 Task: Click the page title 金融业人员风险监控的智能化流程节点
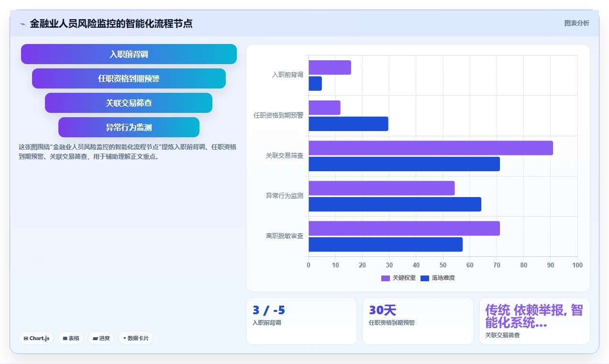tap(111, 23)
